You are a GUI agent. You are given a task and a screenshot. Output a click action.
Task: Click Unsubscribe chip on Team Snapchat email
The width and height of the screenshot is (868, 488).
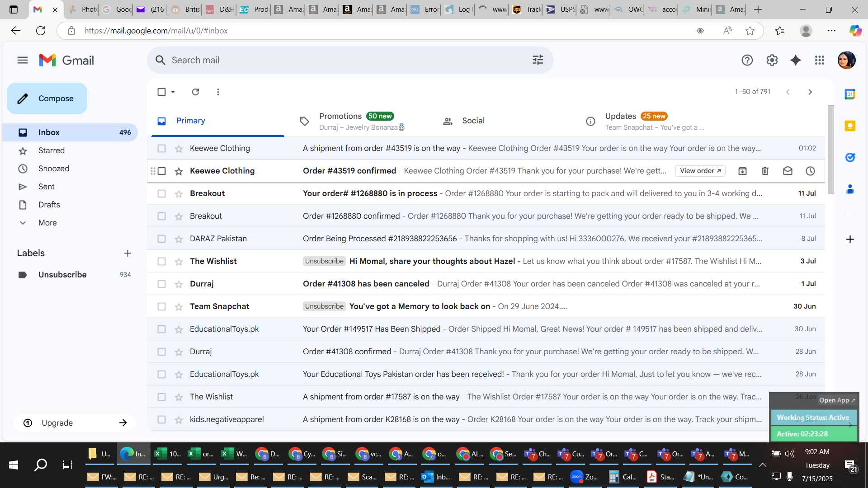324,306
